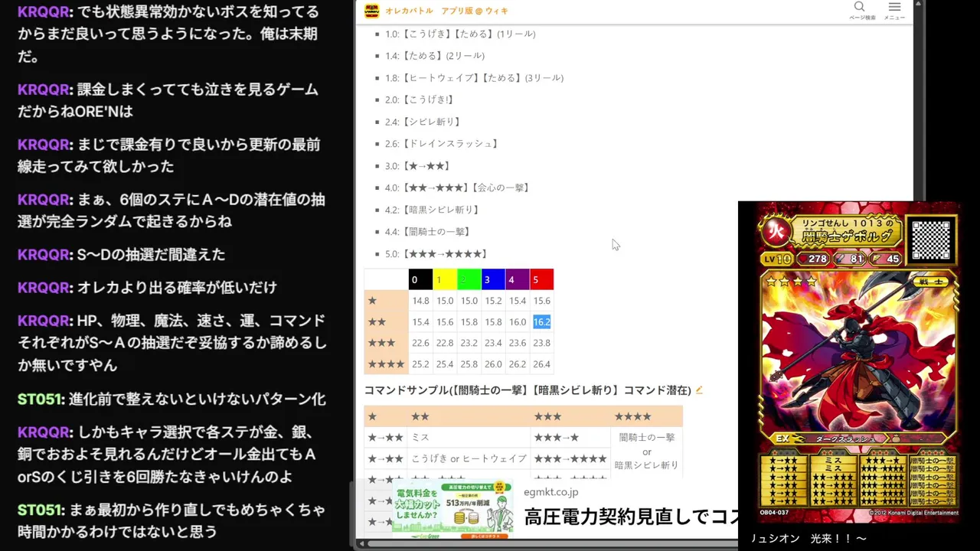Viewport: 980px width, 551px height.
Task: Click the 26.2 table cell
Action: coord(517,364)
